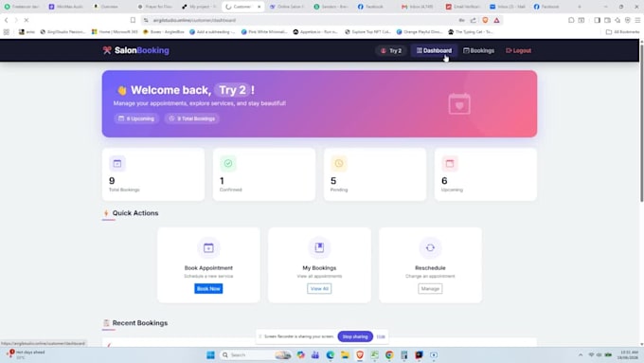The width and height of the screenshot is (644, 363).
Task: Select the Pending count 5
Action: [x=333, y=181]
